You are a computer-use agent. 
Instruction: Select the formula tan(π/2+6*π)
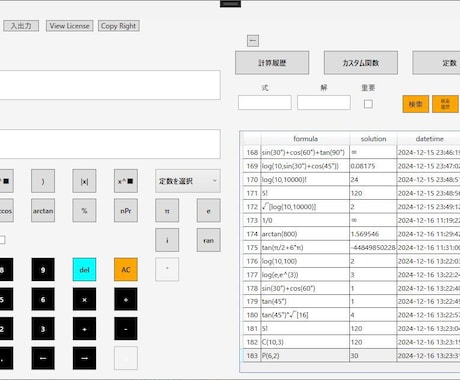click(x=305, y=248)
